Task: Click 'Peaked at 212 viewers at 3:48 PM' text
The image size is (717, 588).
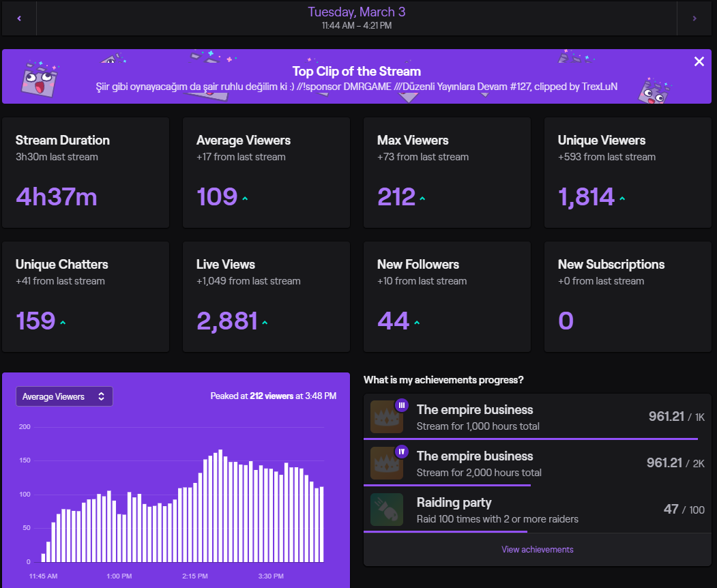Action: (x=274, y=396)
